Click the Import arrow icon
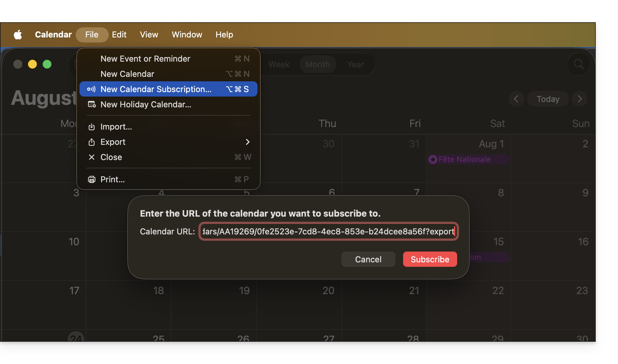618x364 pixels. [92, 127]
